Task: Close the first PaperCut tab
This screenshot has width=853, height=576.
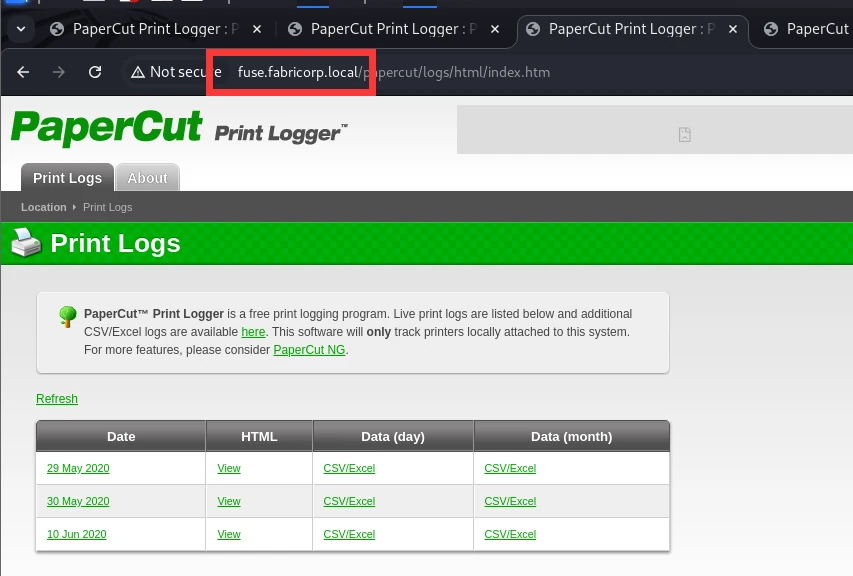Action: (x=257, y=29)
